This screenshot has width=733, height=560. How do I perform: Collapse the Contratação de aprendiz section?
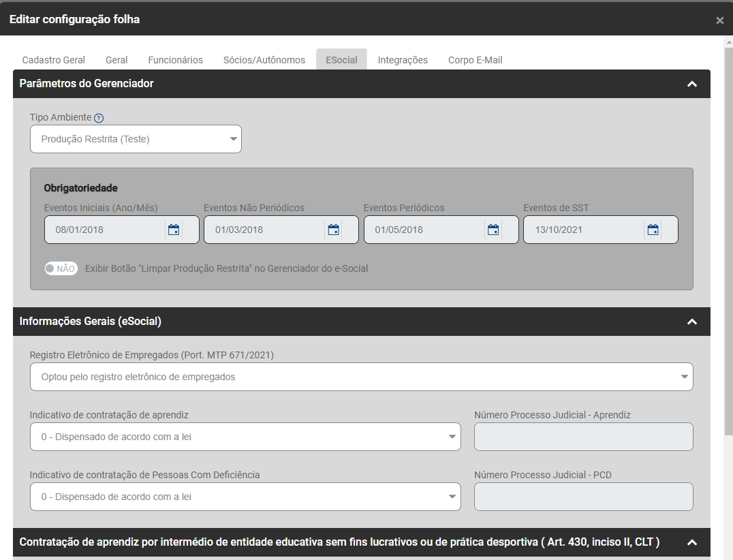[692, 542]
